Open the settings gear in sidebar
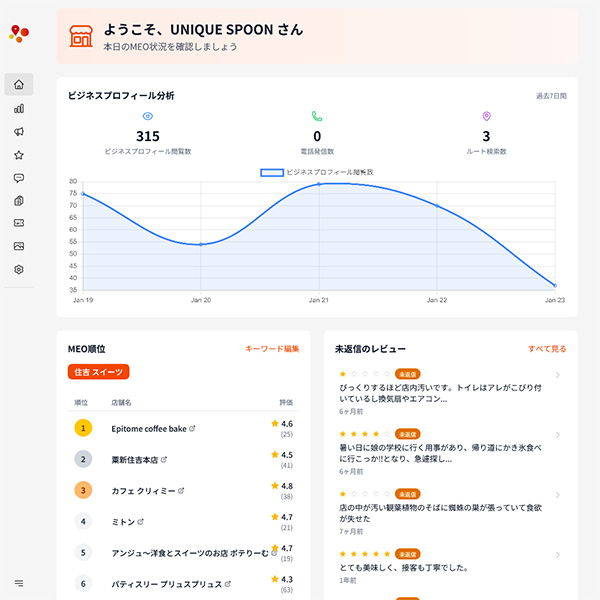 [18, 270]
